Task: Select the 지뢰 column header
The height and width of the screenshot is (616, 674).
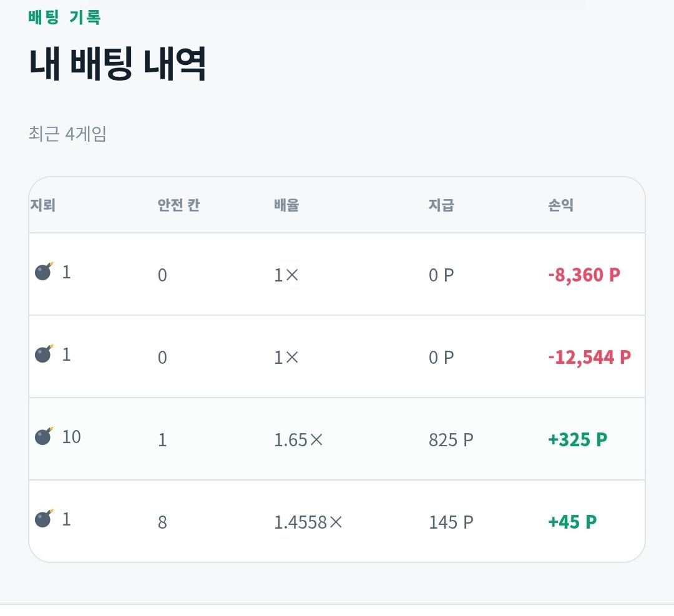Action: tap(43, 205)
